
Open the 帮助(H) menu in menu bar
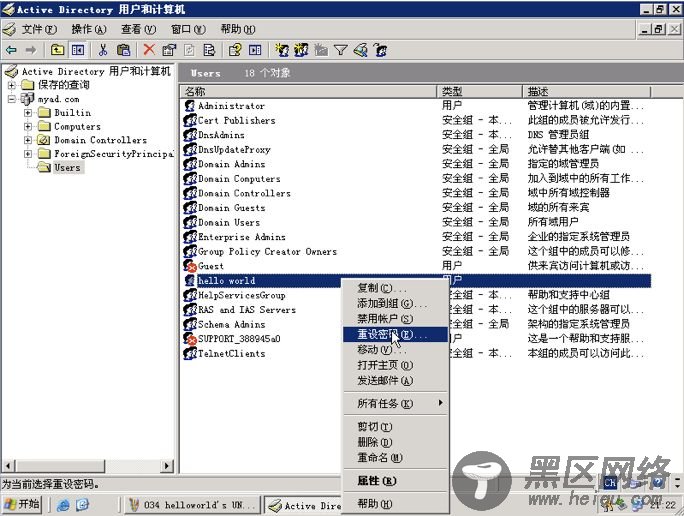tap(238, 29)
